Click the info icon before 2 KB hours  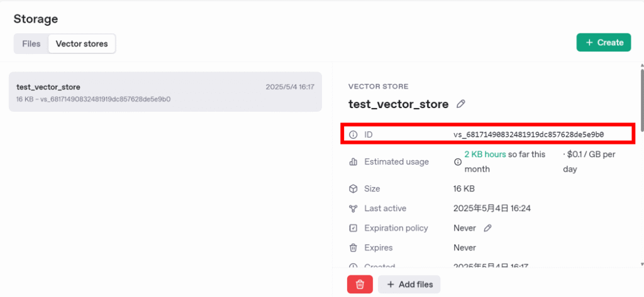(458, 162)
